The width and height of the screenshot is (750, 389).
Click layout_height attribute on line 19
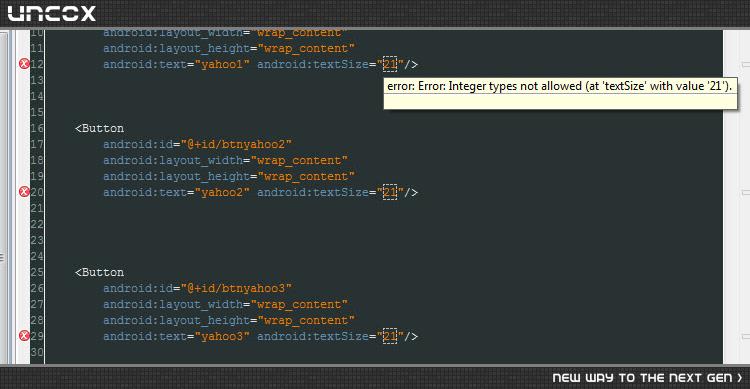[x=176, y=177]
